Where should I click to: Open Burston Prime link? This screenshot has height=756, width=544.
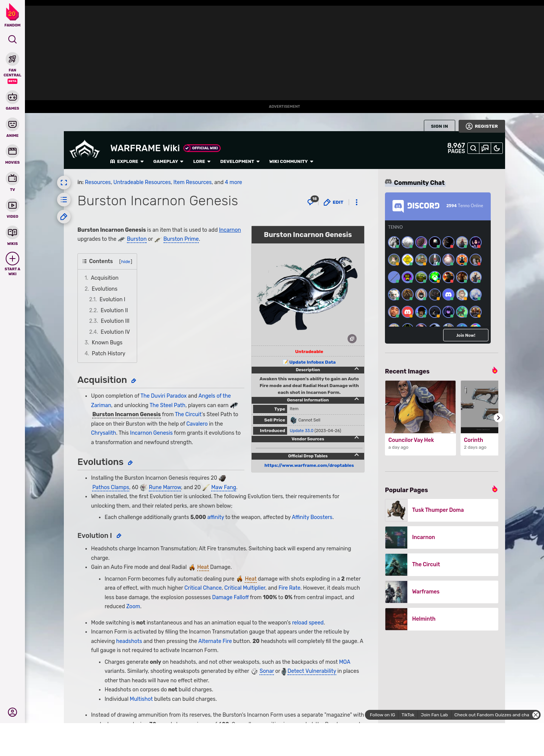pyautogui.click(x=181, y=239)
